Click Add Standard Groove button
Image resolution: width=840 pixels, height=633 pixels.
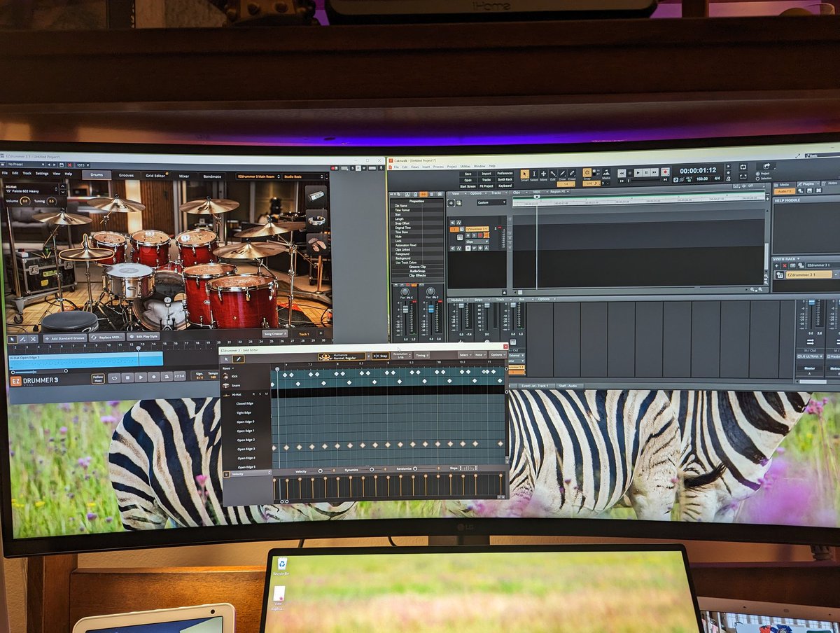click(65, 338)
